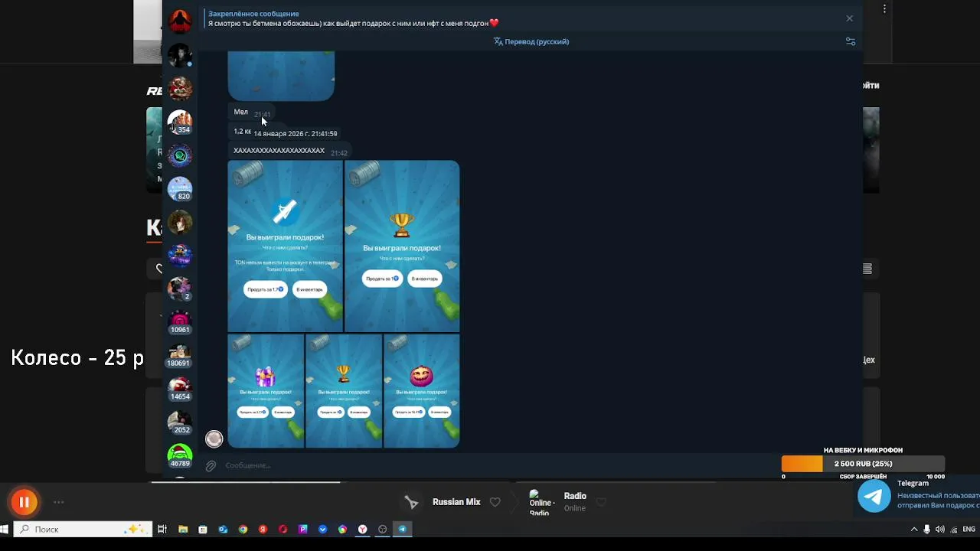
Task: Open the purple gift box image
Action: [266, 391]
